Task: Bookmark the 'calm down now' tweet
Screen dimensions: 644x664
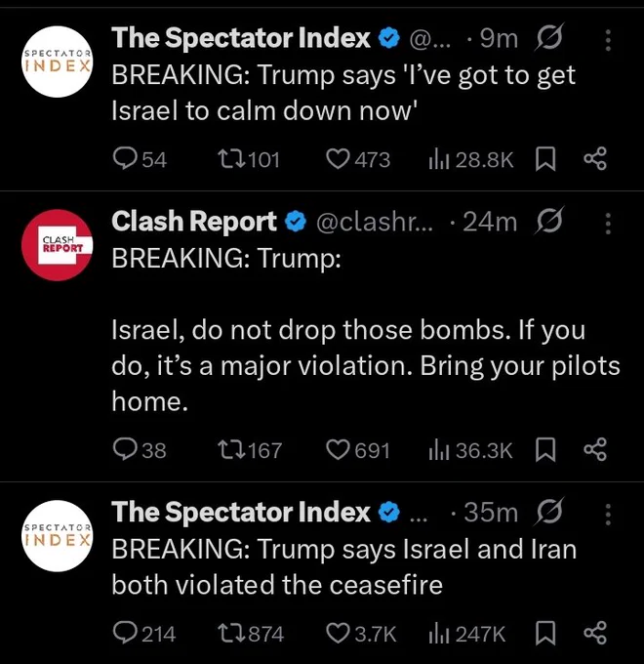Action: (x=545, y=159)
